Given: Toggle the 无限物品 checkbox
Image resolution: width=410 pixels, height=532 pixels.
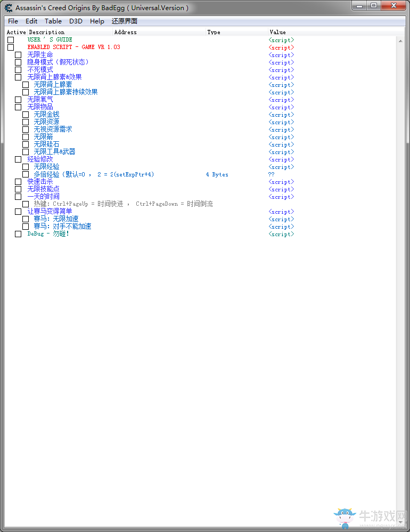Looking at the screenshot, I should coord(18,107).
